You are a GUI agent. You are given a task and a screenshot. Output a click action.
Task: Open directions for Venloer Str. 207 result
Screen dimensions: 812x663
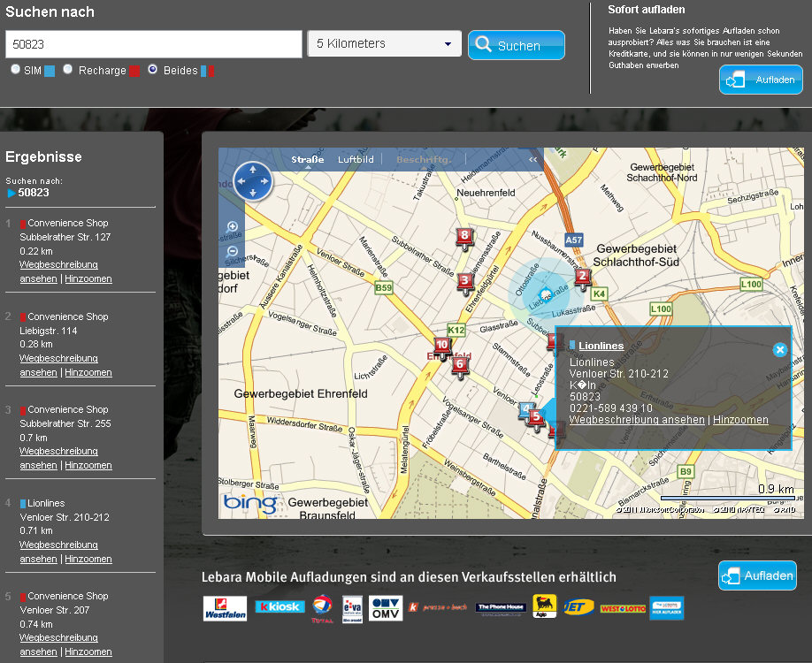point(58,644)
